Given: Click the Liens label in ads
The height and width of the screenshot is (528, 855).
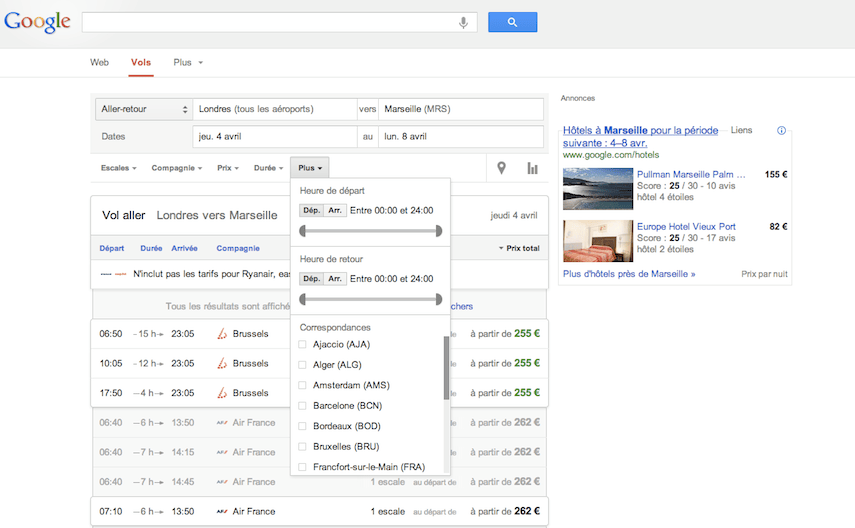Looking at the screenshot, I should 741,130.
